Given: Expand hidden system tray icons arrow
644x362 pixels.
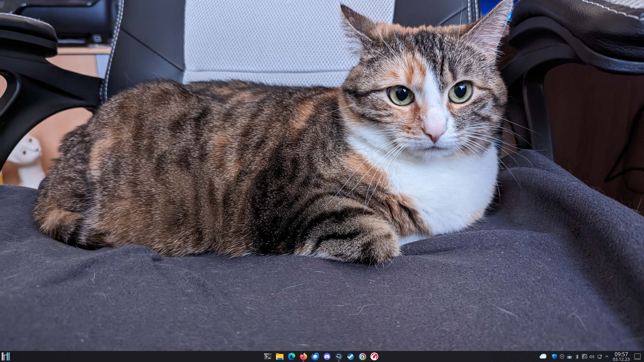Looking at the screenshot, I should pyautogui.click(x=607, y=356).
